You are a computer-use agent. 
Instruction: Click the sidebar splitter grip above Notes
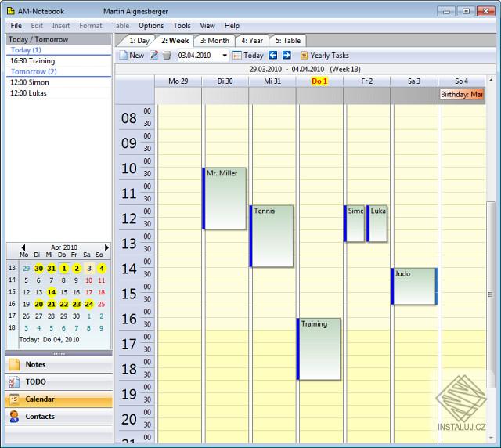59,354
